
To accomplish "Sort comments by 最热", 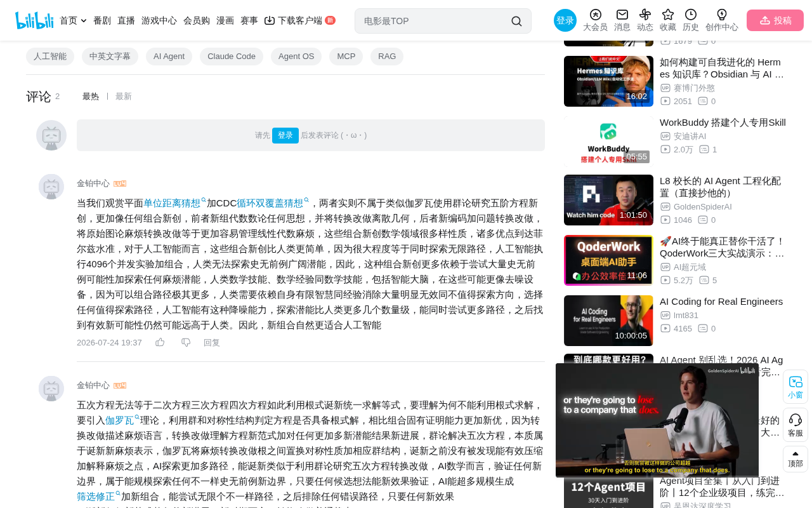I will pos(91,97).
